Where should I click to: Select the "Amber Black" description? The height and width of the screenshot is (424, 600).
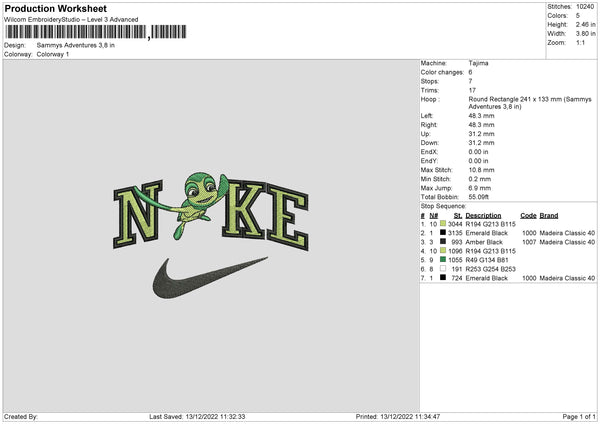pyautogui.click(x=484, y=242)
